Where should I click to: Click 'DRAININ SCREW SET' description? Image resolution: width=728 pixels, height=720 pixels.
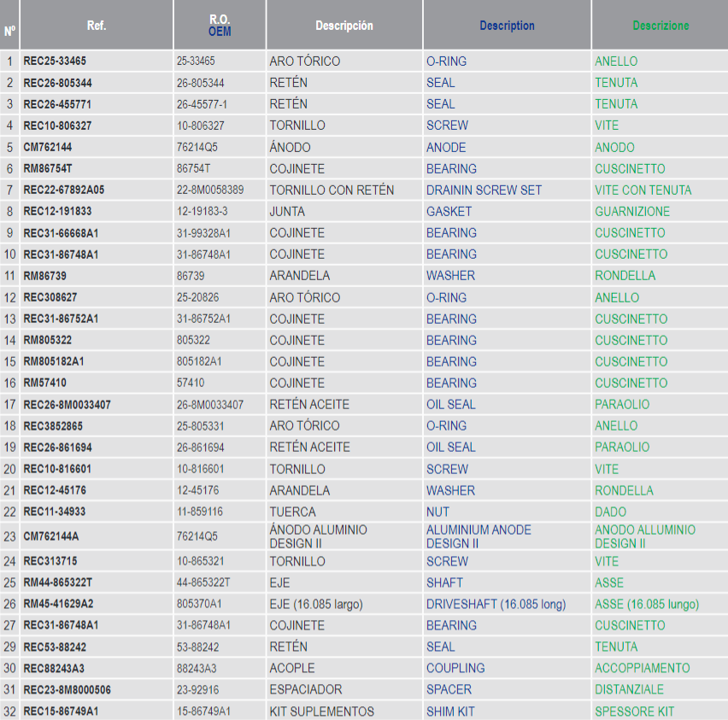click(484, 190)
